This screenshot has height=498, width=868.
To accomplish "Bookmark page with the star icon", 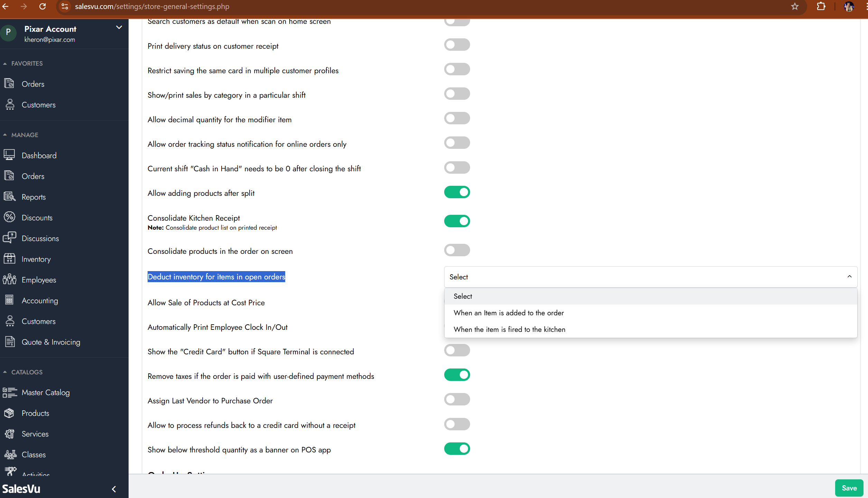I will pyautogui.click(x=795, y=7).
